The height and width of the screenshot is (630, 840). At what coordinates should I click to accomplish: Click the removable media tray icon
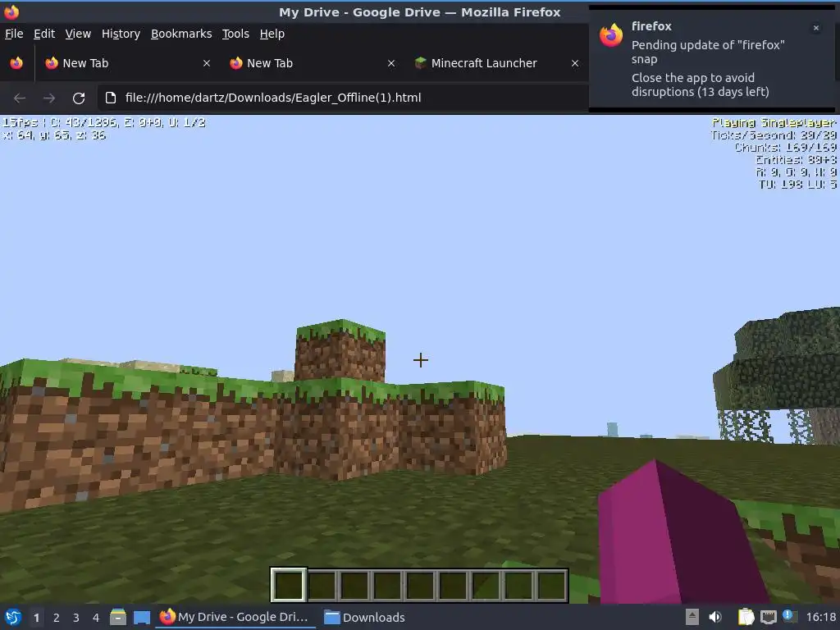pyautogui.click(x=692, y=617)
